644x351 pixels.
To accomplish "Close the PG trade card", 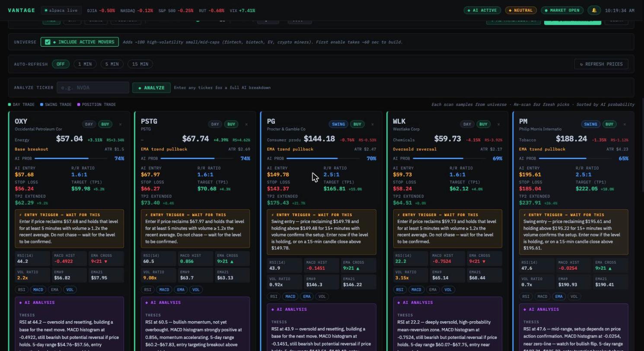I will tap(373, 124).
